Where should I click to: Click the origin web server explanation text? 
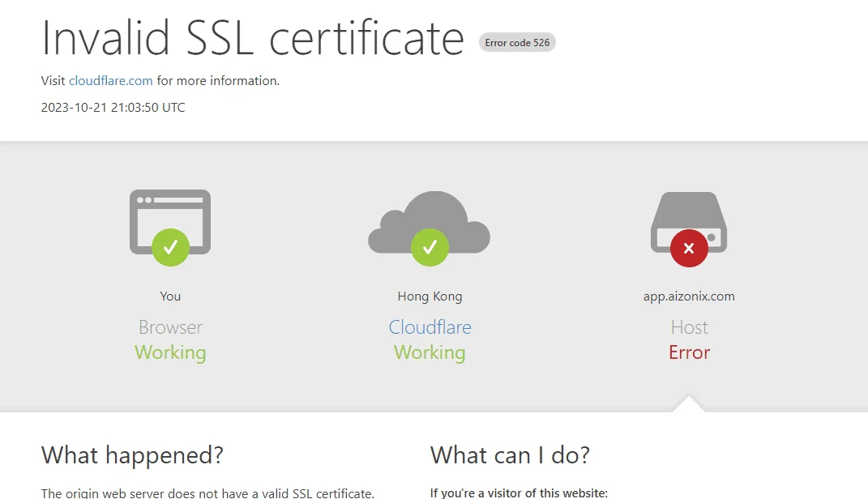click(x=207, y=493)
